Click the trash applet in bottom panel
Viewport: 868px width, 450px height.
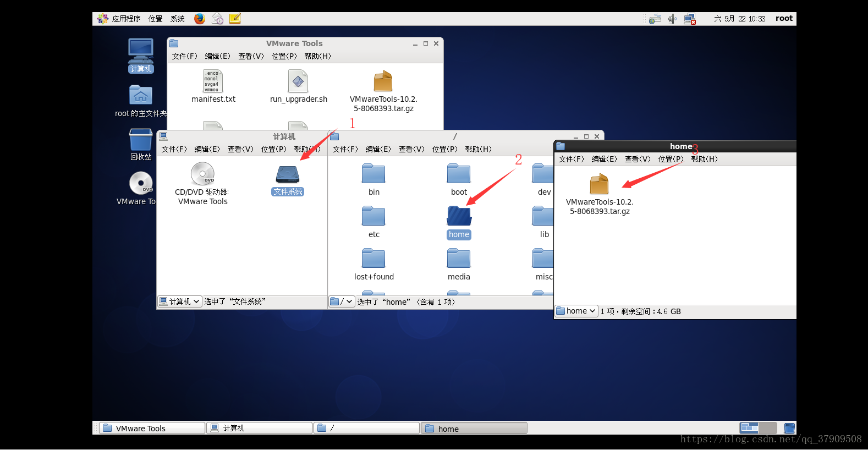coord(789,428)
